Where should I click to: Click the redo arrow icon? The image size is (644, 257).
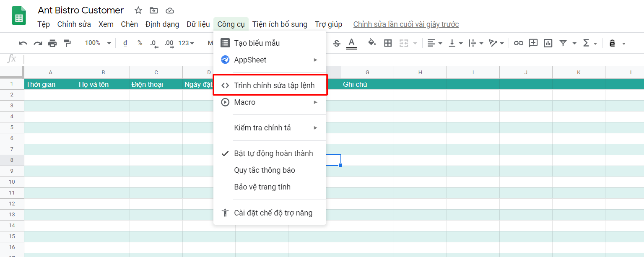pos(38,43)
